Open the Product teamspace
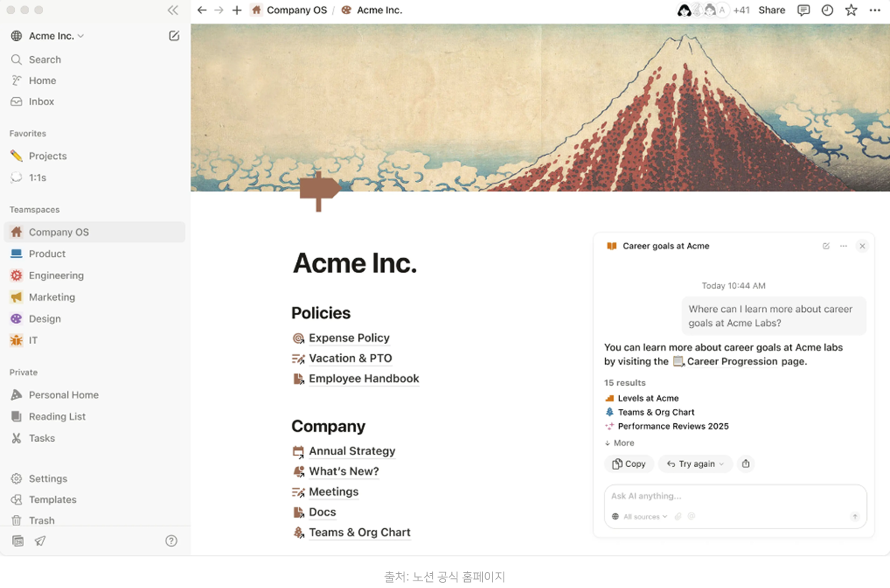Image resolution: width=890 pixels, height=588 pixels. [94, 254]
